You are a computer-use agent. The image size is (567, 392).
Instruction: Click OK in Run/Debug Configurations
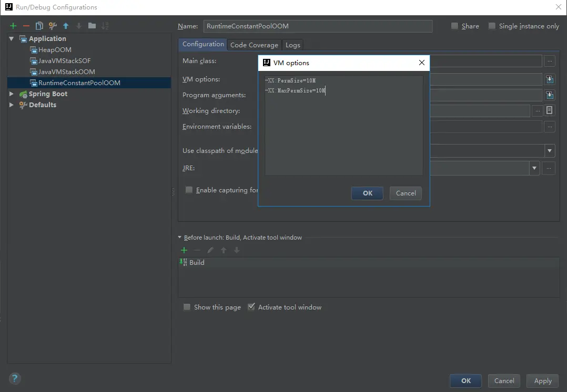tap(466, 381)
